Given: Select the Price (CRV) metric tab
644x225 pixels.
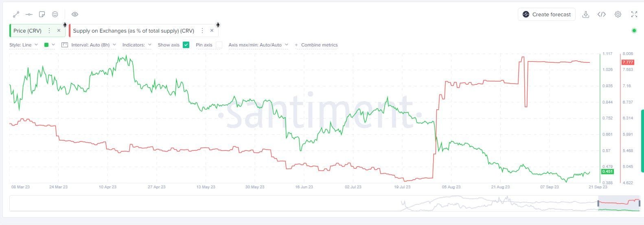Looking at the screenshot, I should pyautogui.click(x=28, y=31).
